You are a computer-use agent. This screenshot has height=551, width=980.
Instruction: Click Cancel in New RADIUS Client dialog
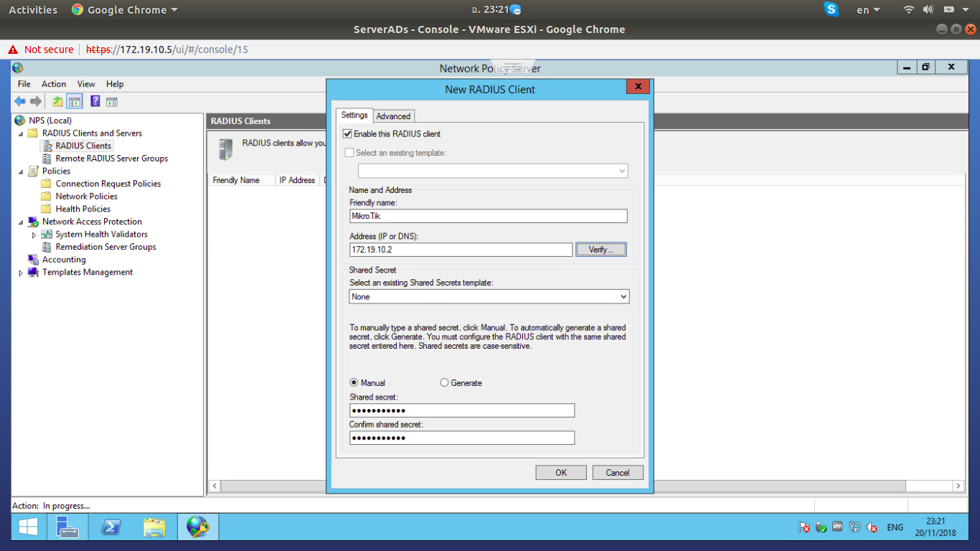click(x=618, y=473)
